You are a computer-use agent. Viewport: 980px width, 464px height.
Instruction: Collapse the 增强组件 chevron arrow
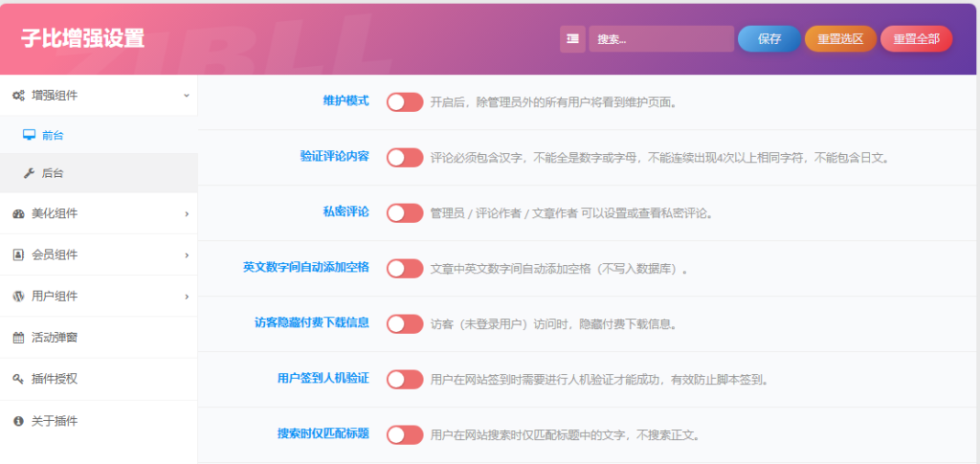tap(187, 96)
